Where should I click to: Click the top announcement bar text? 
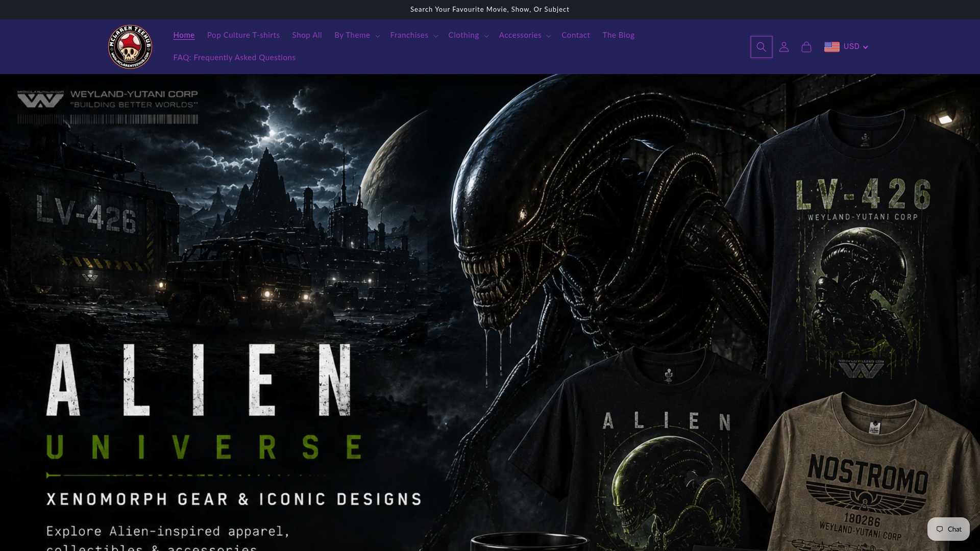coord(489,9)
